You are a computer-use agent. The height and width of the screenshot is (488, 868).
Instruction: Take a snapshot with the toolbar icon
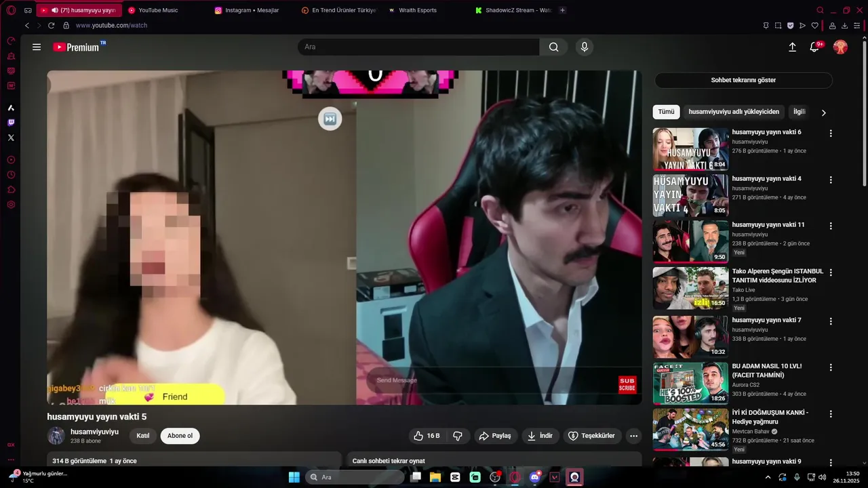pyautogui.click(x=778, y=26)
